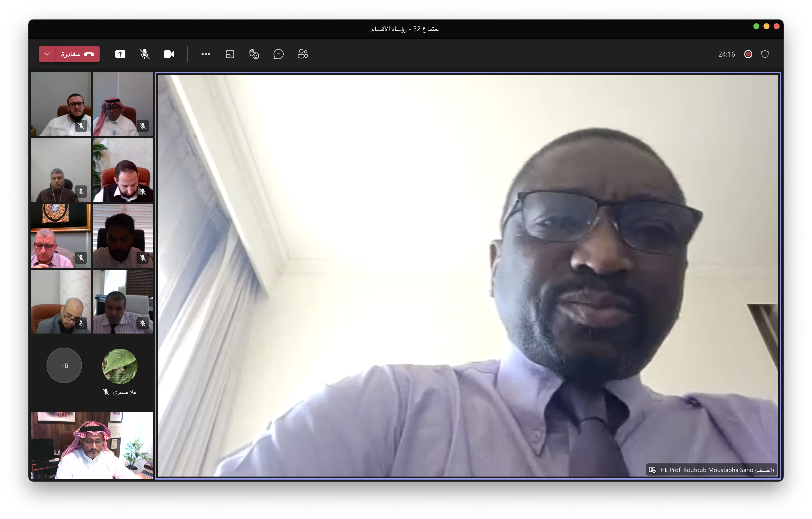Click the green window zoom button
Viewport: 812px width, 519px height.
tap(756, 26)
